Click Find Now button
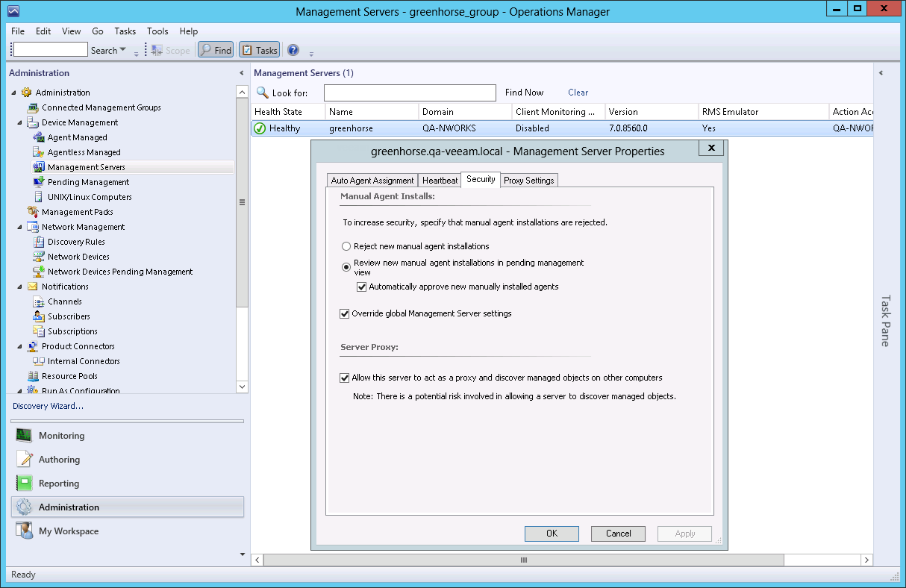This screenshot has height=588, width=906. 524,93
